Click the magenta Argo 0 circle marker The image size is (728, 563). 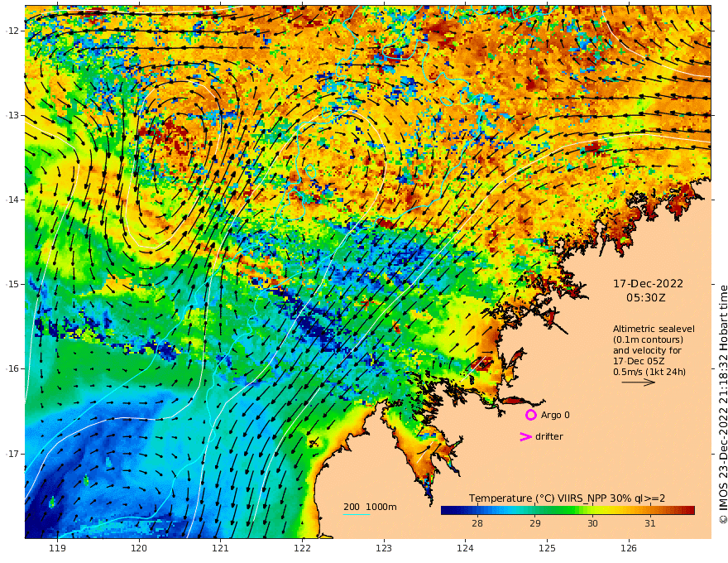(530, 415)
